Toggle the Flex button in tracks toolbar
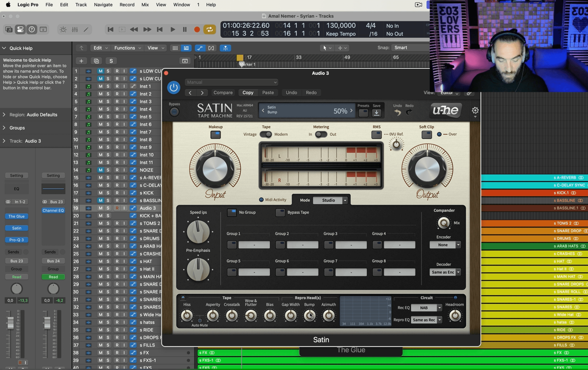Image resolution: width=588 pixels, height=370 pixels. click(x=211, y=48)
